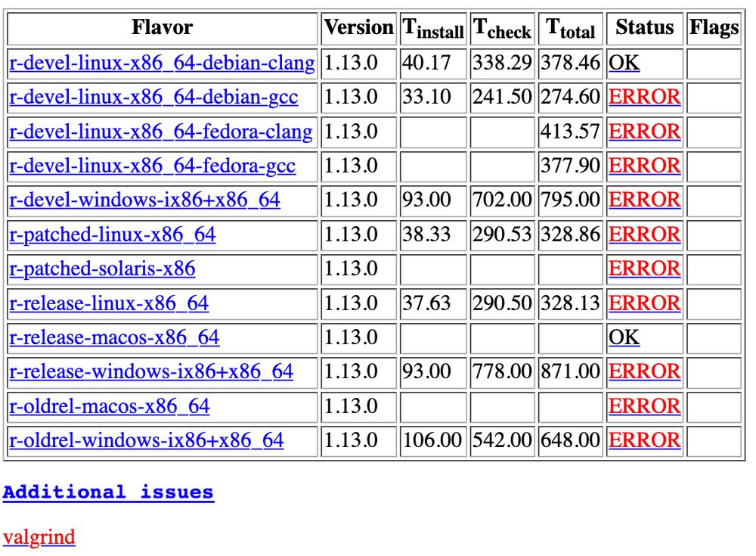Open r-devel-windows-ix86+x86_64 flavor link
Screen dimensions: 756x556
[x=144, y=200]
